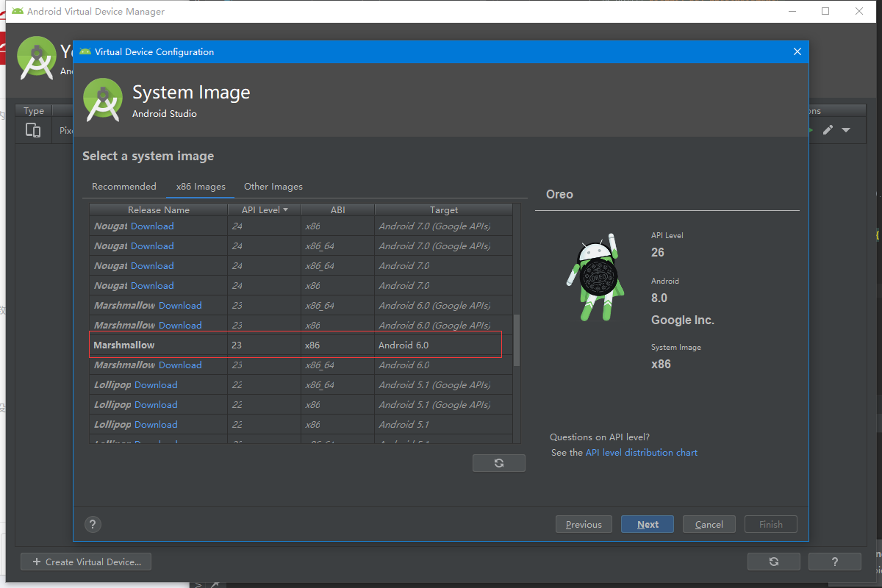The width and height of the screenshot is (882, 588).
Task: Switch to the Recommended tab
Action: pos(123,186)
